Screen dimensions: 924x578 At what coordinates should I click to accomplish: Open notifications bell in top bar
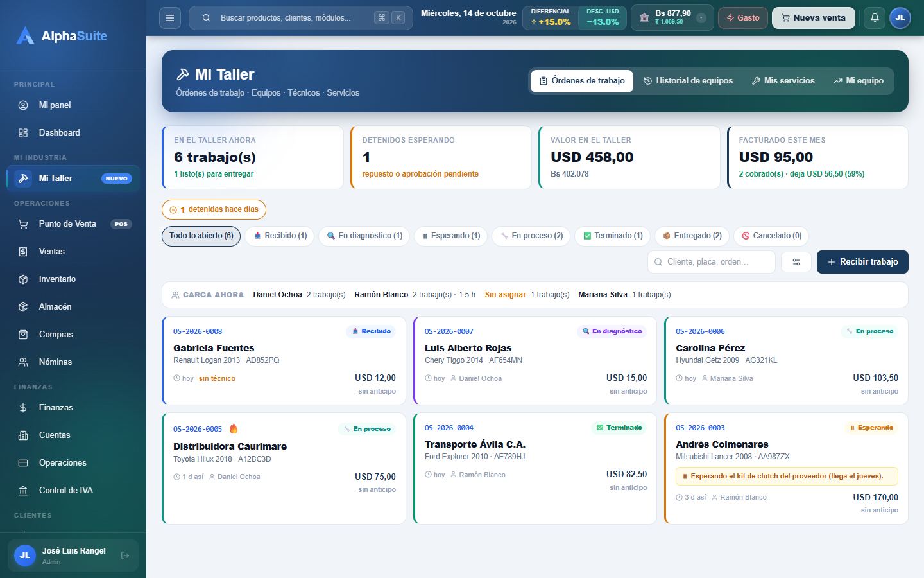click(875, 18)
